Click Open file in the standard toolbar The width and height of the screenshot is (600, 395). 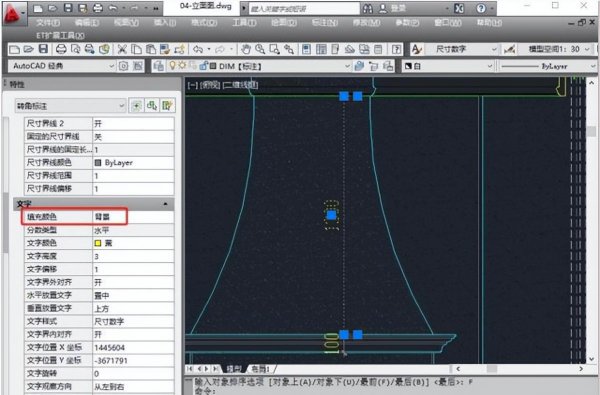[29, 49]
